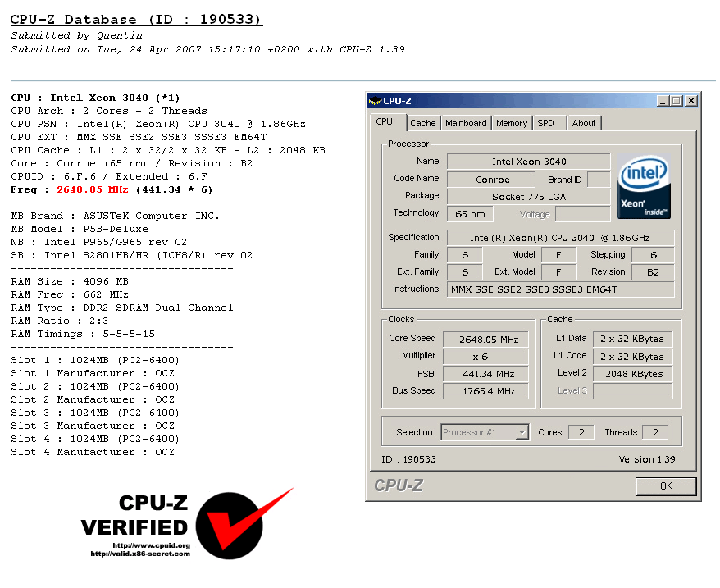Click the 'CPU PSN' line in the listing
The image size is (720, 588).
[158, 124]
